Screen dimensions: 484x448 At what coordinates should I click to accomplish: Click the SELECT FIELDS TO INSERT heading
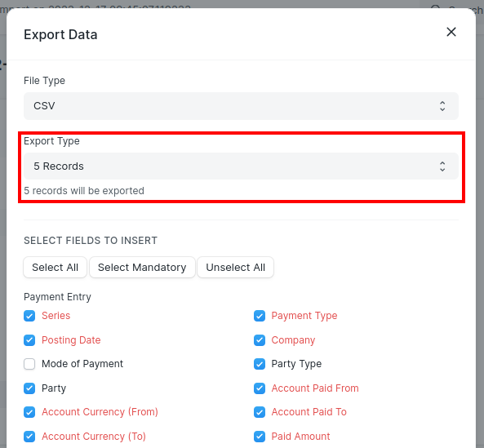[x=91, y=241]
